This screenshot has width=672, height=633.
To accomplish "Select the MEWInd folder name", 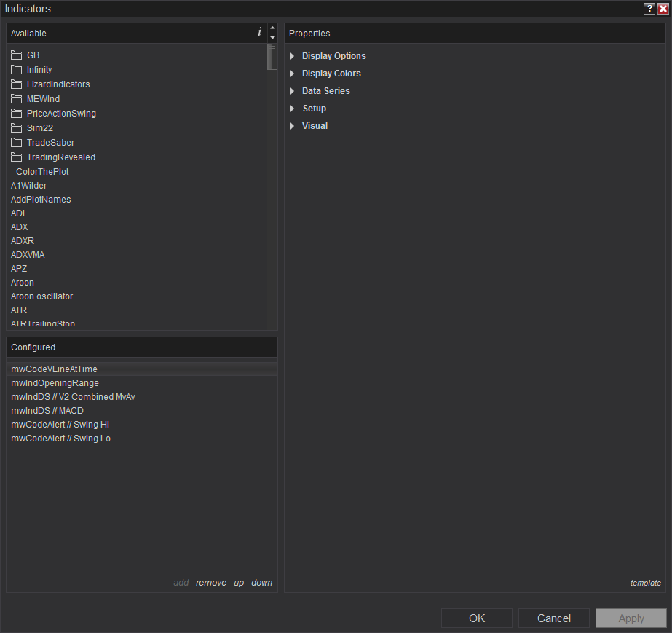I will [43, 98].
